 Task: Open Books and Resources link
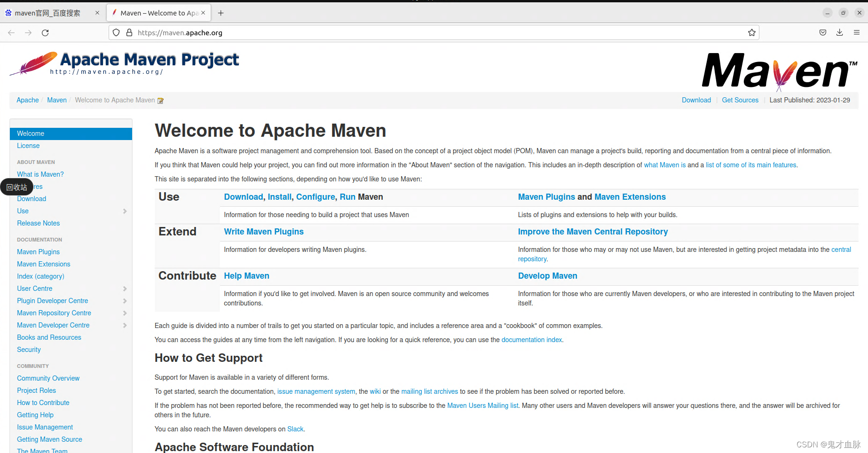point(49,337)
